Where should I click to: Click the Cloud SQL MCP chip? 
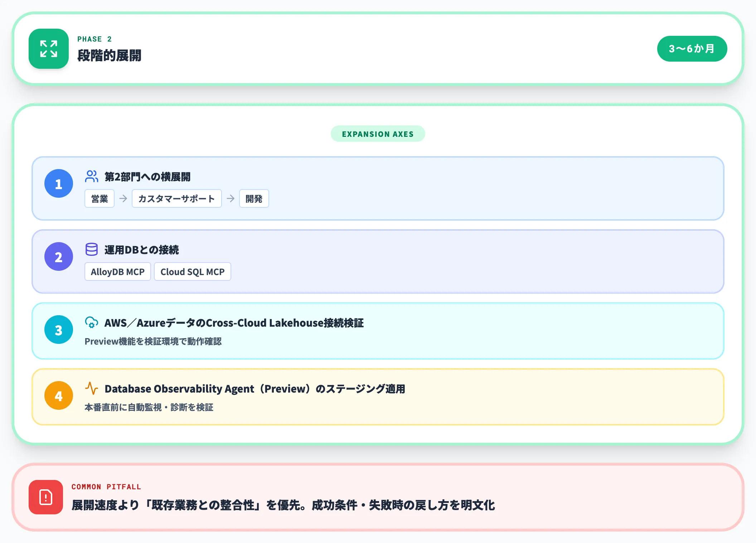tap(192, 271)
